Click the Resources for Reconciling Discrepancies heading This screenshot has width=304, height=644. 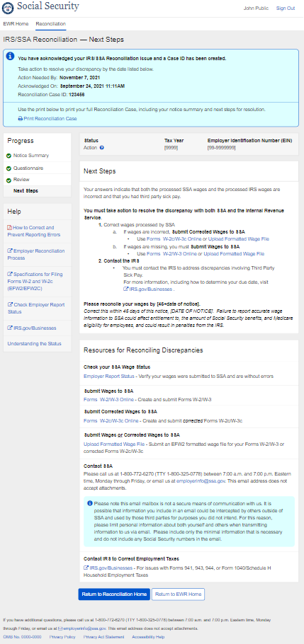click(143, 350)
